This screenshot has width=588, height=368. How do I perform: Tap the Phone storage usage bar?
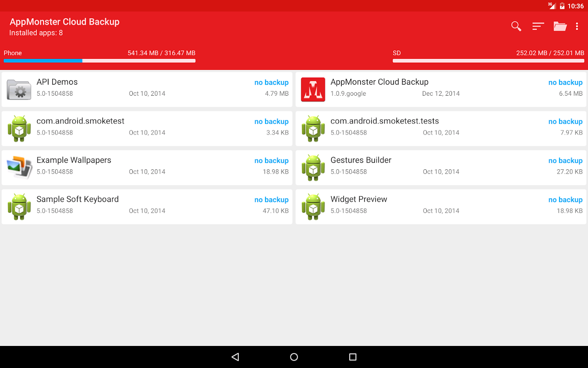[x=100, y=61]
